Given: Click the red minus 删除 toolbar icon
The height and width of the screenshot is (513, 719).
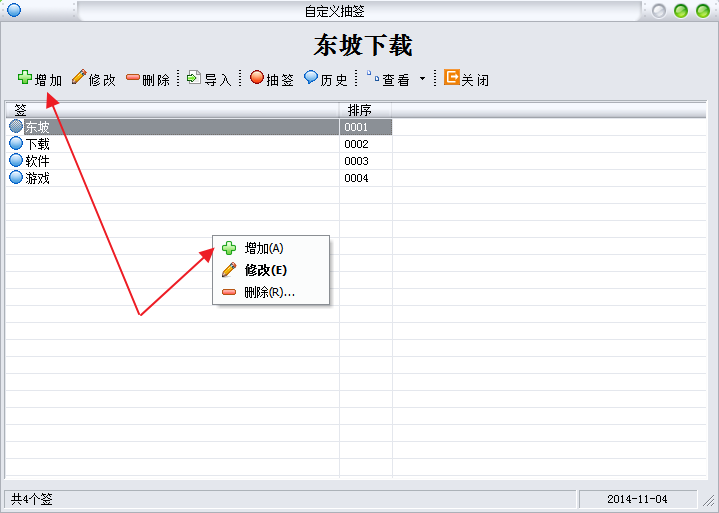Looking at the screenshot, I should [x=133, y=77].
